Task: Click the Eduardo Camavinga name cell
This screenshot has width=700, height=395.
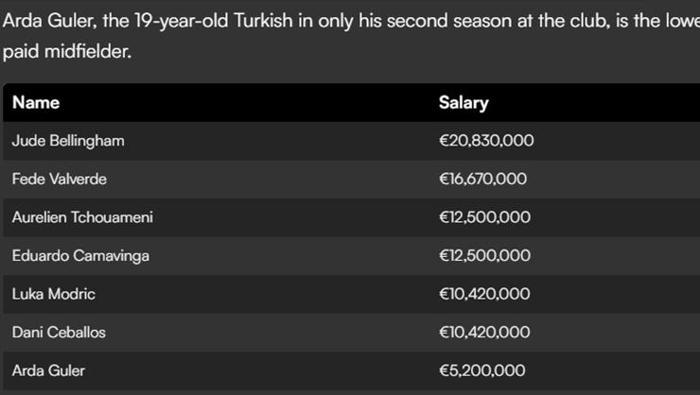Action: pos(81,256)
